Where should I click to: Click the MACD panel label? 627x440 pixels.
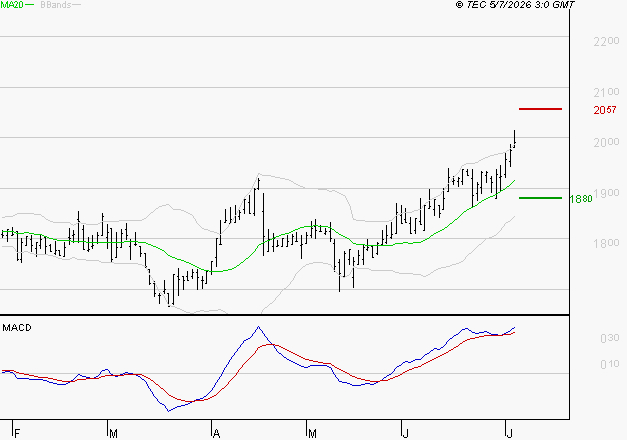coord(17,328)
